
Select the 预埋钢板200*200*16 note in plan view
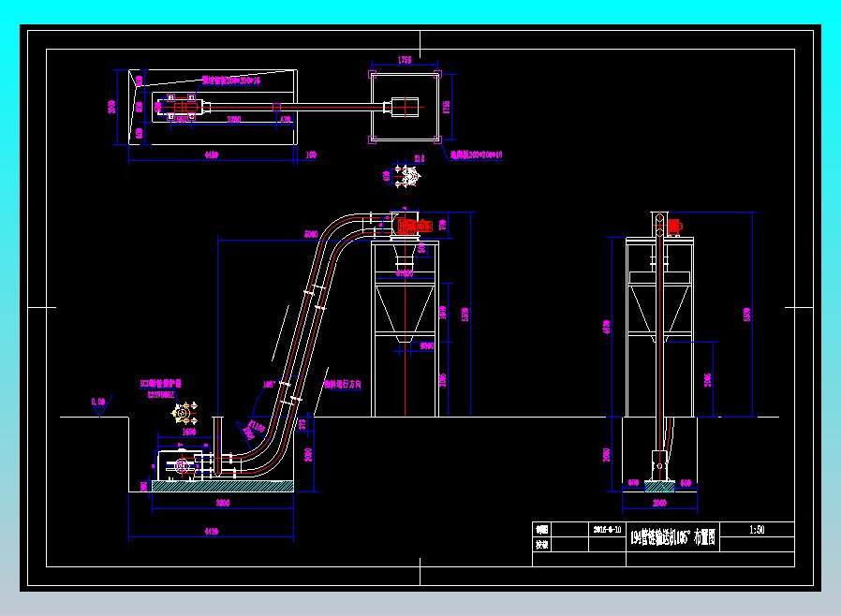[231, 81]
